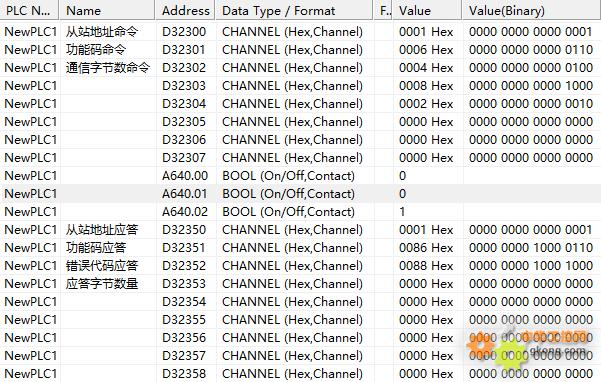Click the Value column header
601x382 pixels.
point(427,10)
